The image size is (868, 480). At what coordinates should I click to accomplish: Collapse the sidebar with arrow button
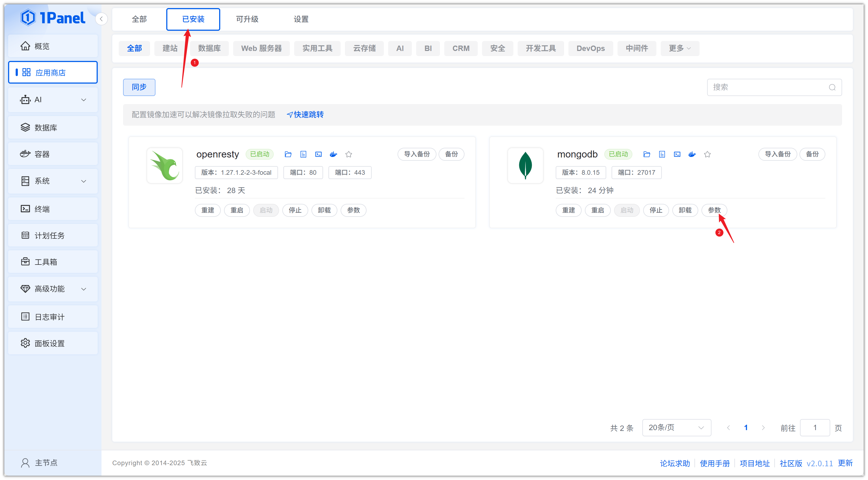click(x=101, y=19)
